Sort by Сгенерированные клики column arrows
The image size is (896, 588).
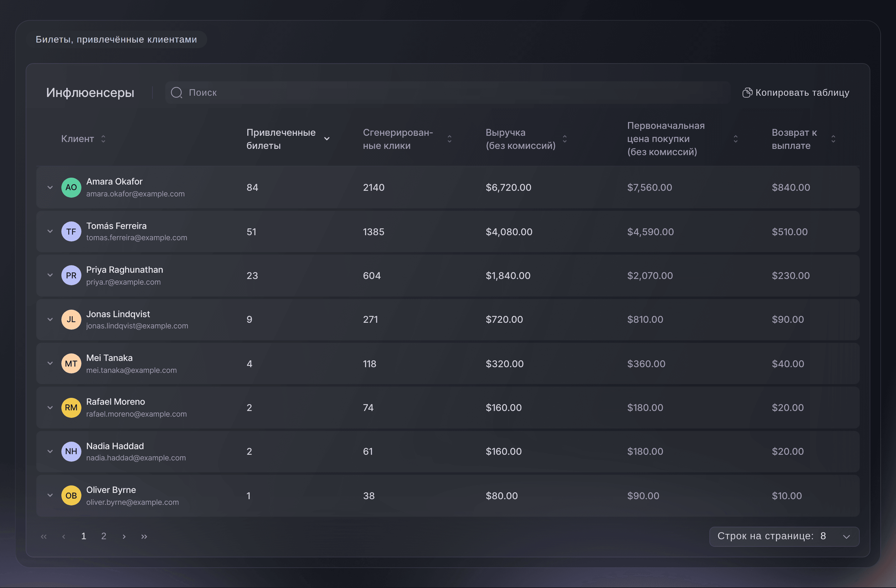[450, 139]
